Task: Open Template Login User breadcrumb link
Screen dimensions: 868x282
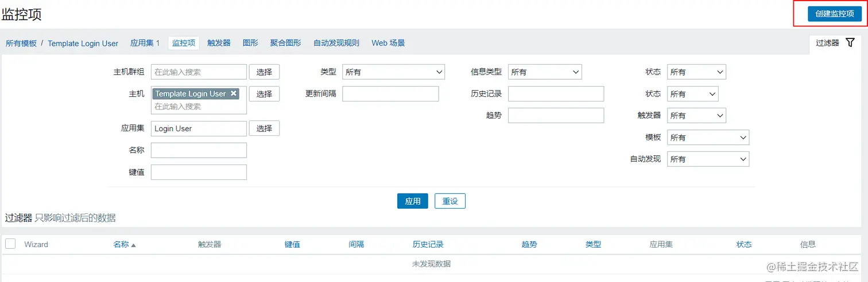Action: click(83, 43)
